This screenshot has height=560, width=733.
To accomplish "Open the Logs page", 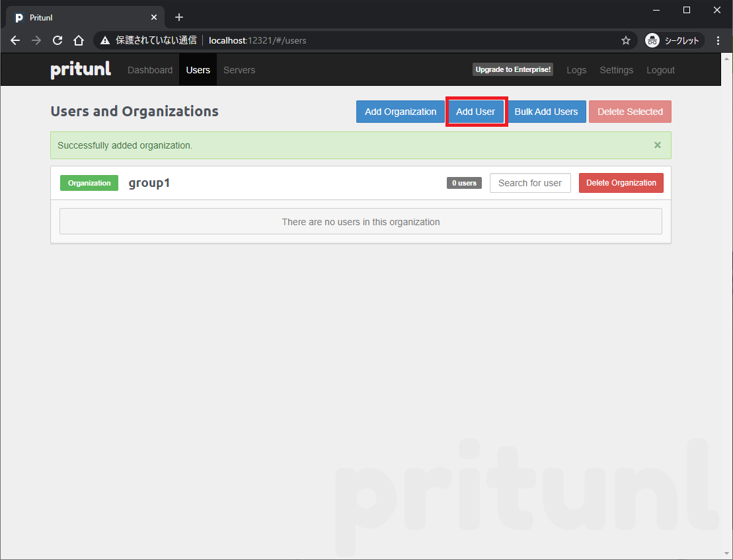I will click(x=576, y=70).
